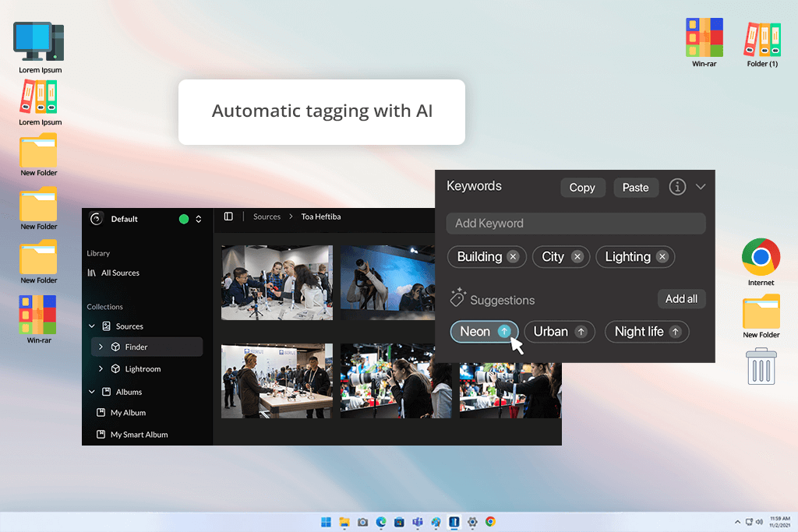
Task: Click the library logo icon beside Default
Action: (96, 219)
